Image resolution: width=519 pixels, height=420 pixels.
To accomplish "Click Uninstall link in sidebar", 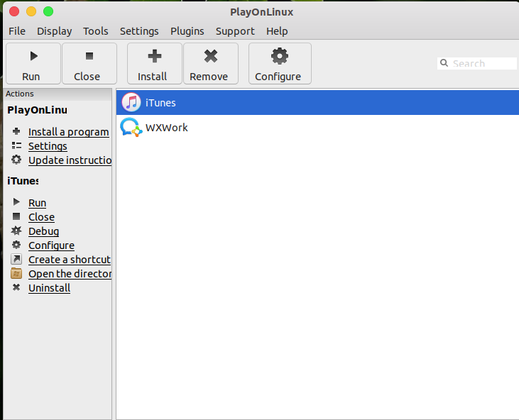I will tap(49, 288).
